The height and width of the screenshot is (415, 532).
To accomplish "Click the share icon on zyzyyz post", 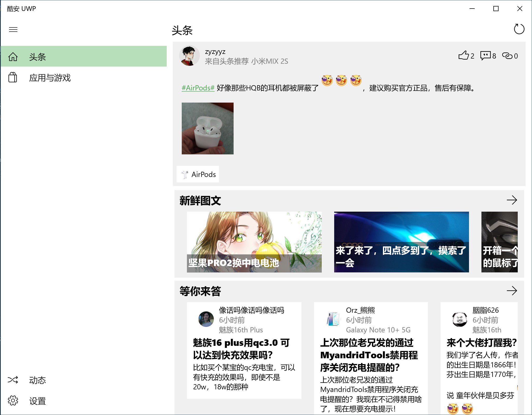I will (507, 55).
